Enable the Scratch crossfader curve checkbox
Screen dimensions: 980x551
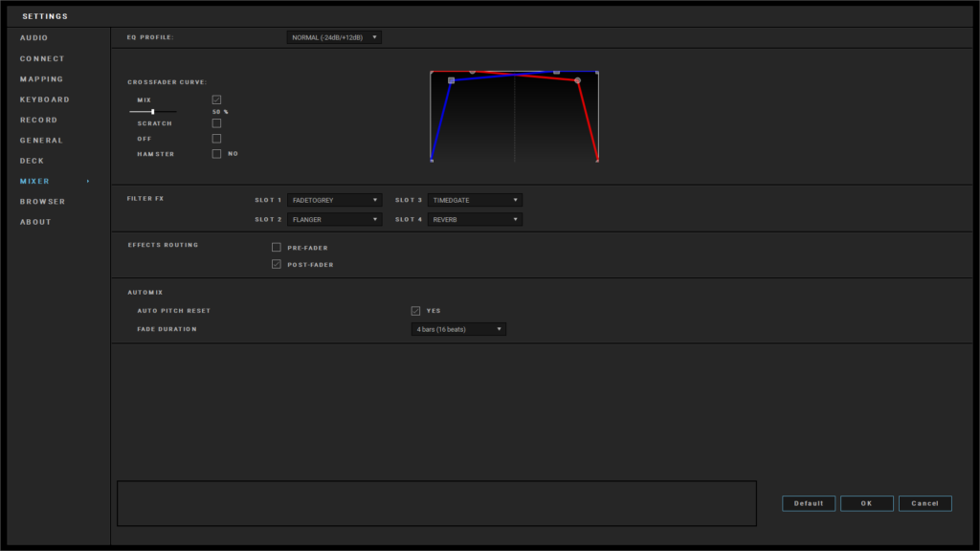click(216, 123)
